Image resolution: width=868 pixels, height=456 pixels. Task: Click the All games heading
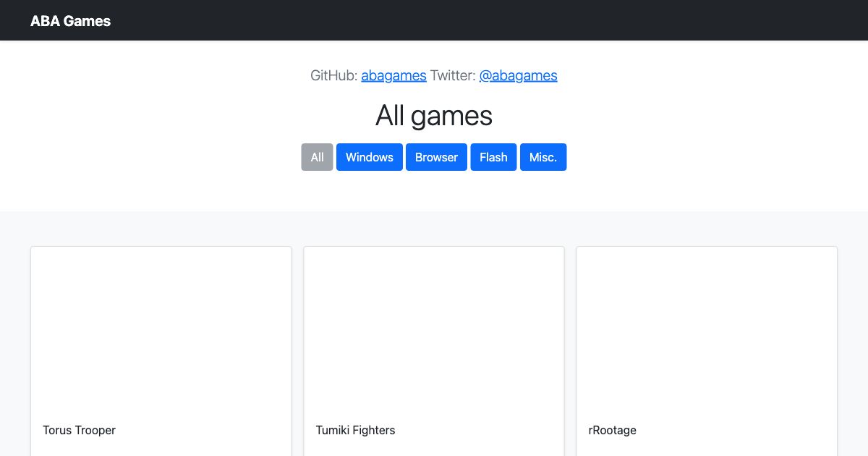pyautogui.click(x=434, y=116)
